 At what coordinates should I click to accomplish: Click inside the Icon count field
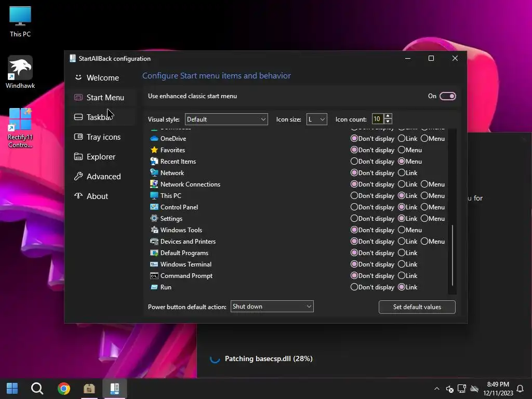378,119
